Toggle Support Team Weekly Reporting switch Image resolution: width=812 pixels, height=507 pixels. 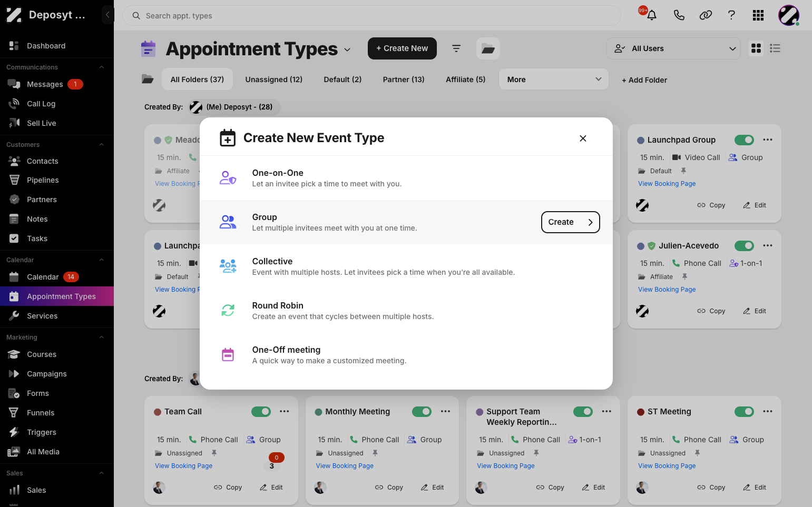(583, 412)
